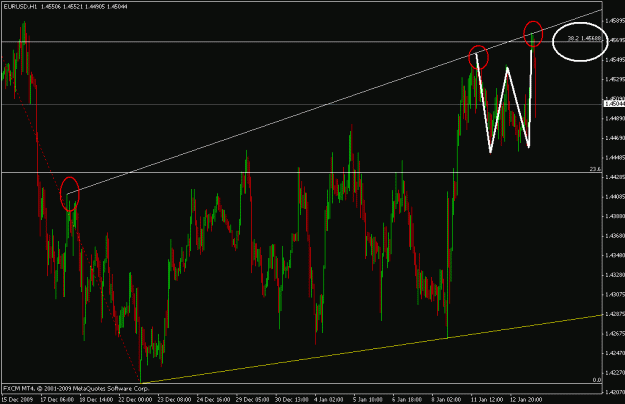Click the 1.42070 price scale label
This screenshot has width=625, height=404.
615,392
